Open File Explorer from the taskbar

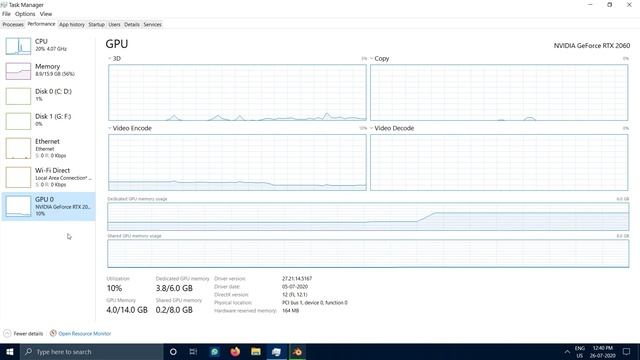coord(256,351)
